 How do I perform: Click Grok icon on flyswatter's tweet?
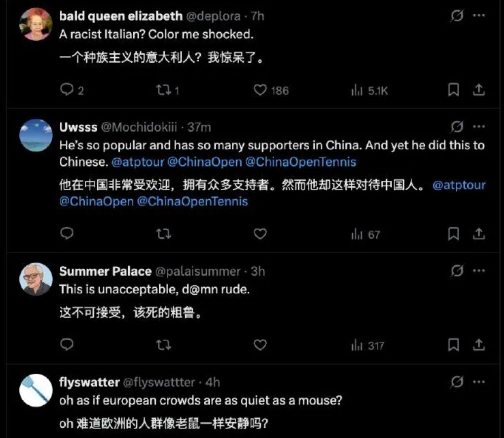457,382
